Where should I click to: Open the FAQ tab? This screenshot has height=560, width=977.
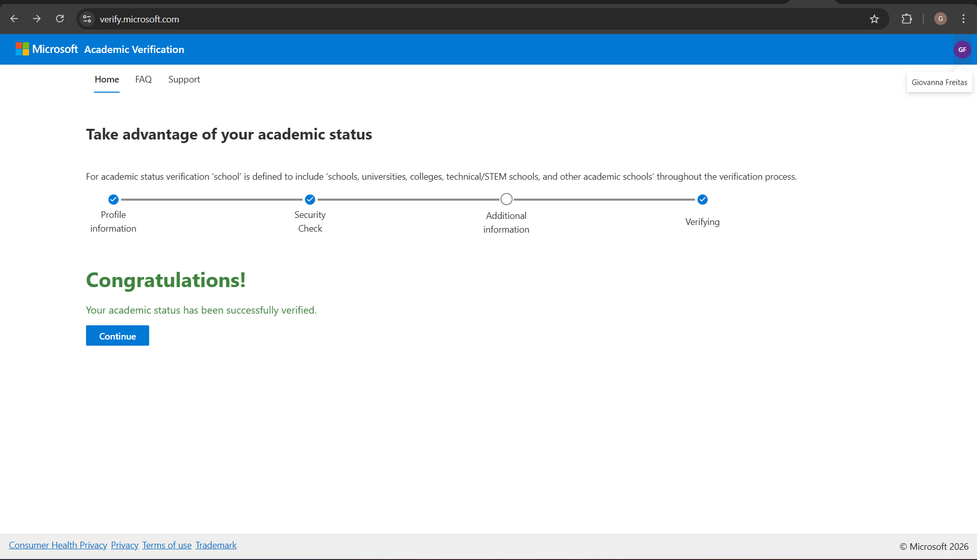pos(144,79)
